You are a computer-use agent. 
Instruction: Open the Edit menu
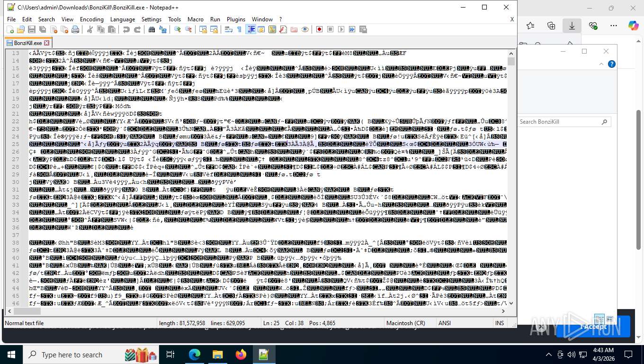[27, 19]
